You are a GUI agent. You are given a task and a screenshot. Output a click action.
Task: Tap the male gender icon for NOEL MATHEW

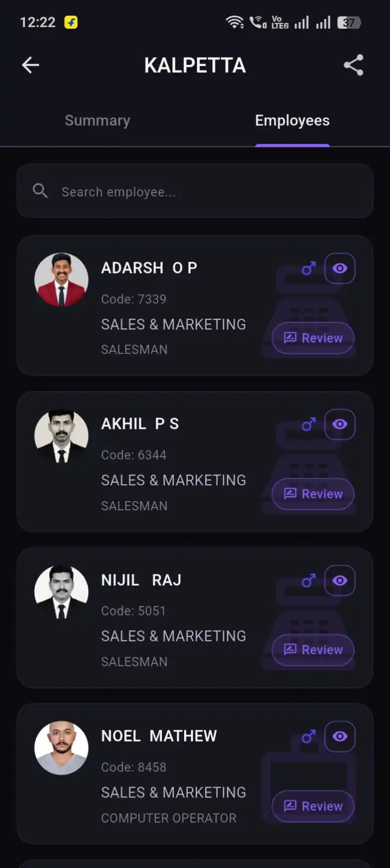pos(309,736)
